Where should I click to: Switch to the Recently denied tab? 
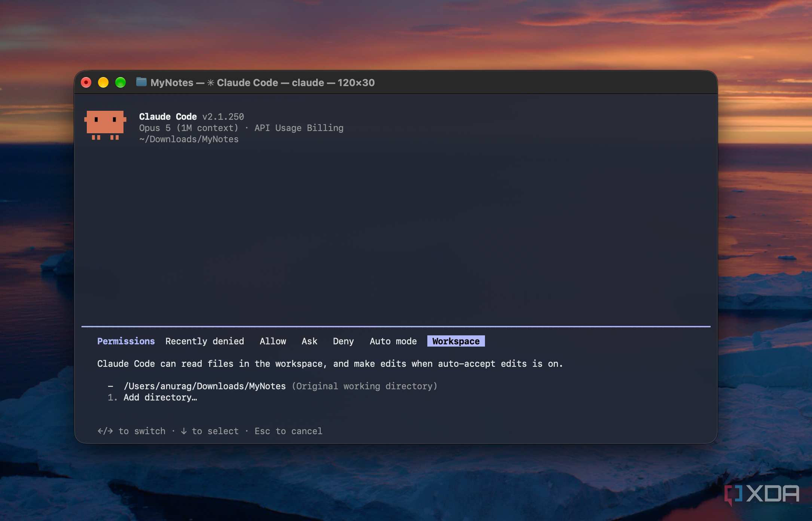(205, 341)
